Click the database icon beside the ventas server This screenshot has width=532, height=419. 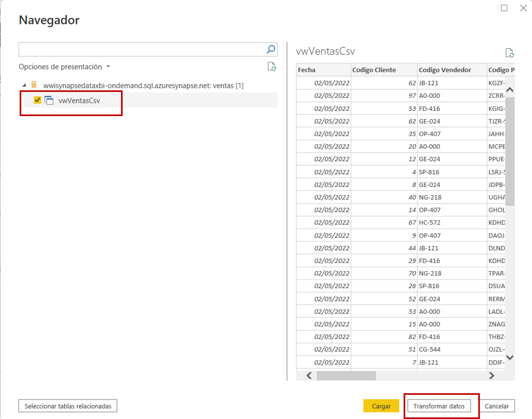tap(34, 85)
